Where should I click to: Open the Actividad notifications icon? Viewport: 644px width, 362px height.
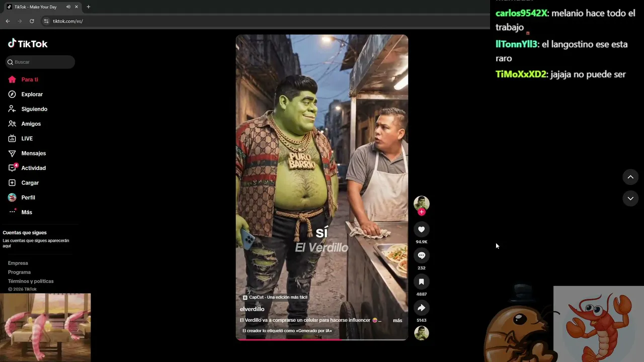pos(12,168)
